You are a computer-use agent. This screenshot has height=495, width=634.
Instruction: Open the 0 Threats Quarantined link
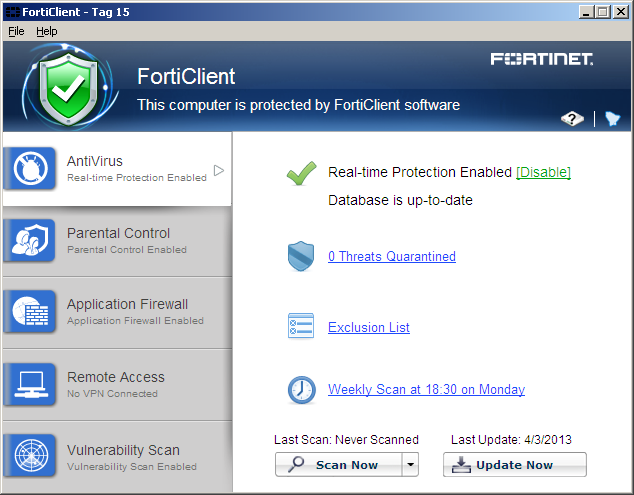pyautogui.click(x=391, y=257)
